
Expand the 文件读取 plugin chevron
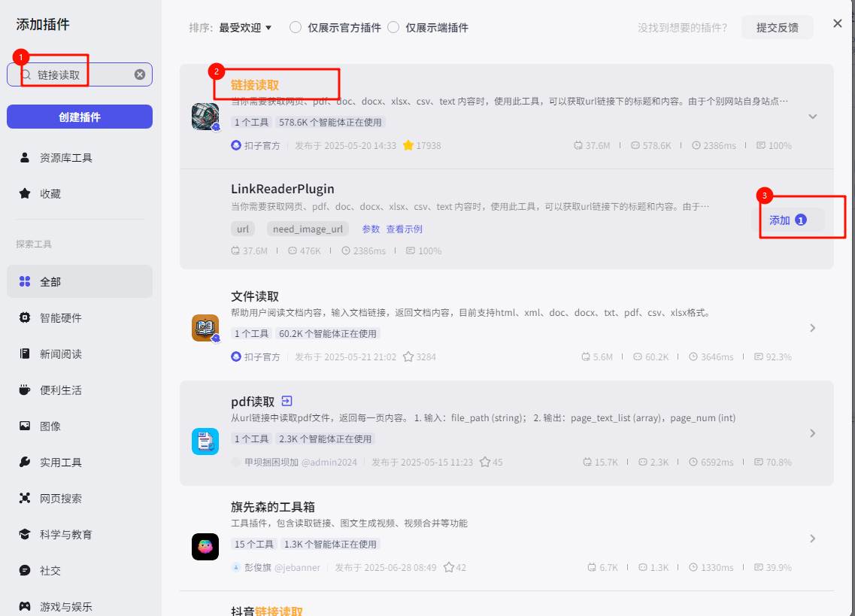[x=812, y=328]
